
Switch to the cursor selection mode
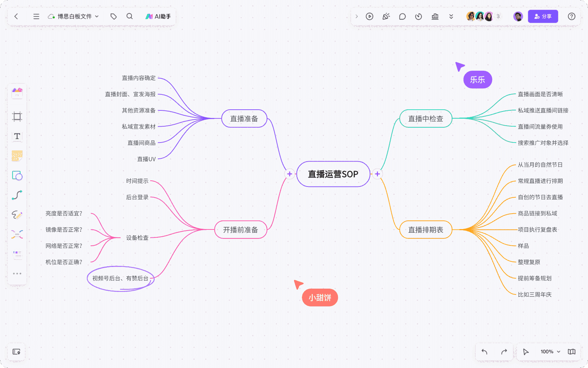click(526, 352)
